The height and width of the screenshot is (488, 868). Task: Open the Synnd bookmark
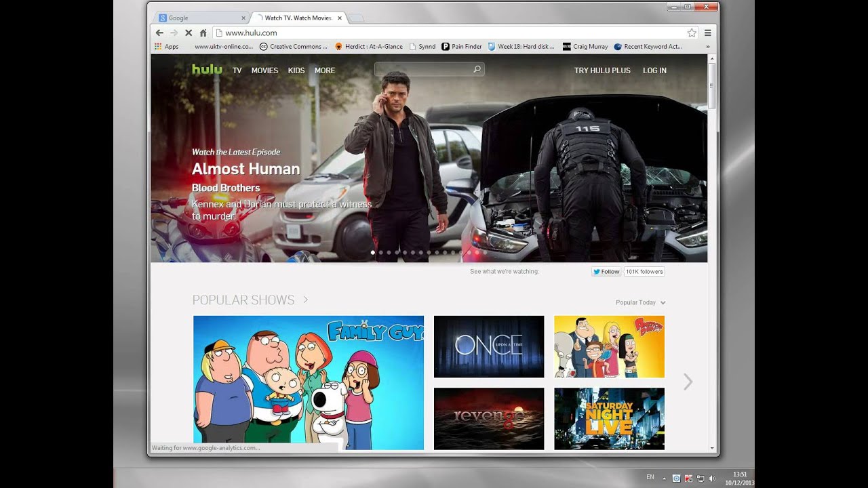click(422, 47)
